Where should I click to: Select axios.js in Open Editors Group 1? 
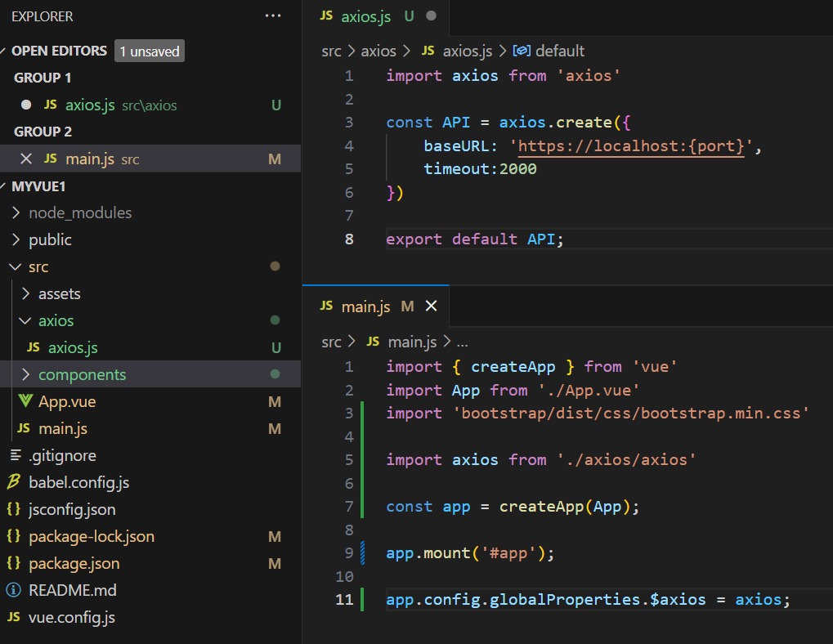pos(150,105)
